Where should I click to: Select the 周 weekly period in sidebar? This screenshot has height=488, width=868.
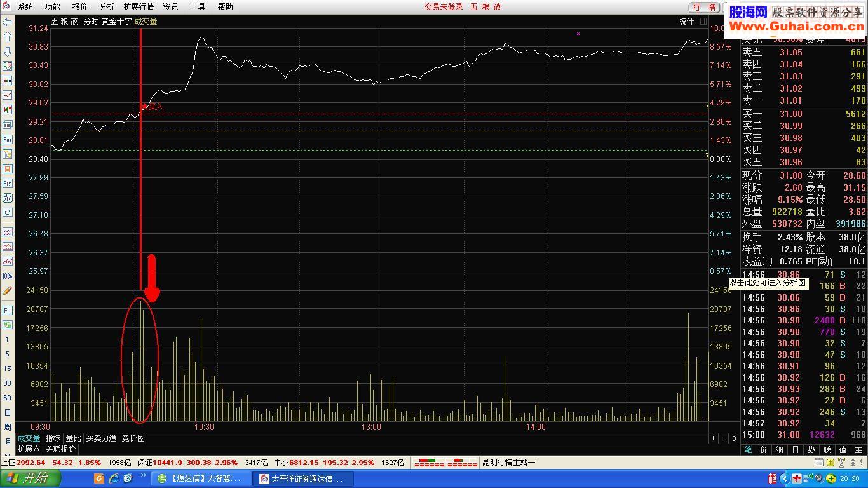8,427
